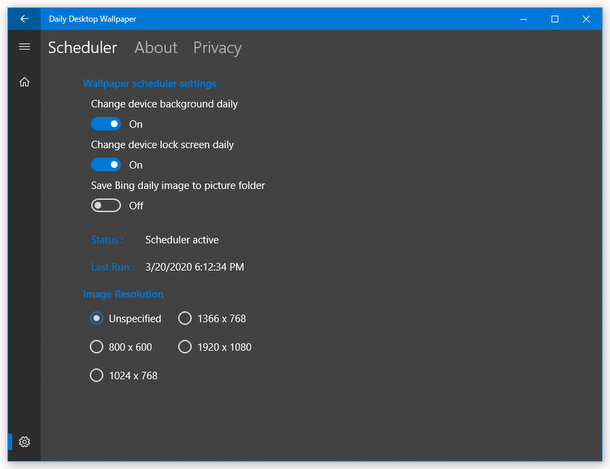Select the 1920 x 1080 resolution
610x469 pixels.
(x=215, y=347)
